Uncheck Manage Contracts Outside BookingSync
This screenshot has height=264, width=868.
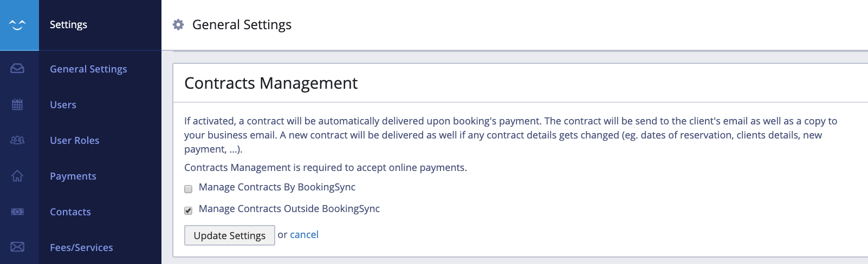[x=189, y=210]
